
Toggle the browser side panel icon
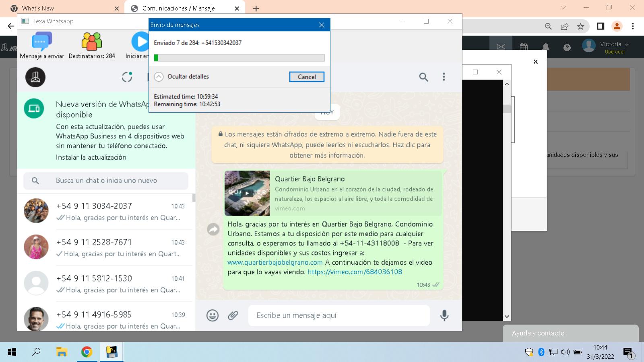point(601,26)
